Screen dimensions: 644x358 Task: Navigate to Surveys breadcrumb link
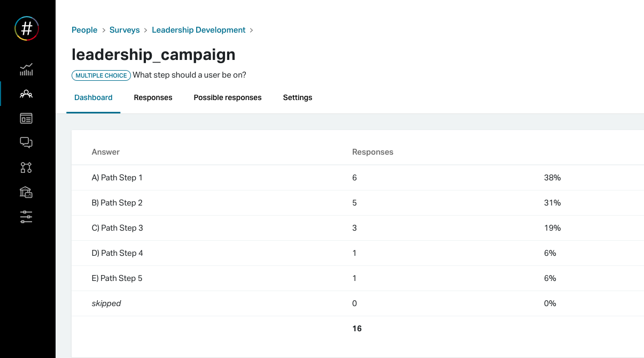click(x=125, y=30)
